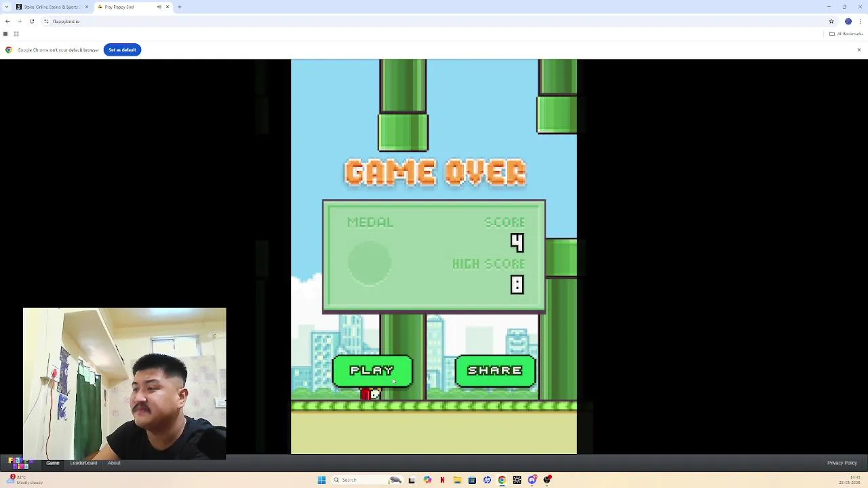The image size is (868, 488).
Task: Open the weather widget in taskbar
Action: pos(26,479)
